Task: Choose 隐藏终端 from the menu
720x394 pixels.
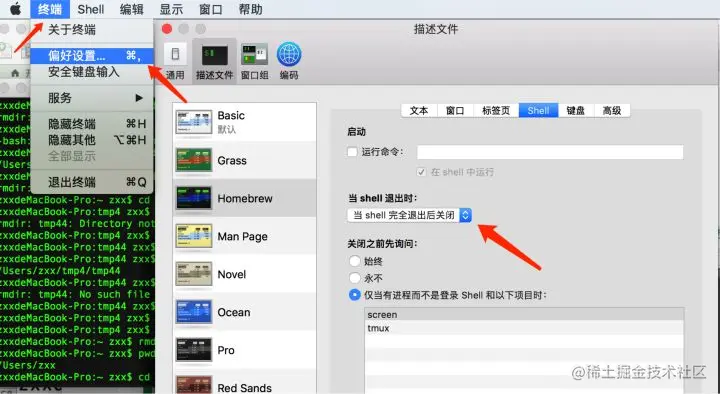Action: [92, 124]
